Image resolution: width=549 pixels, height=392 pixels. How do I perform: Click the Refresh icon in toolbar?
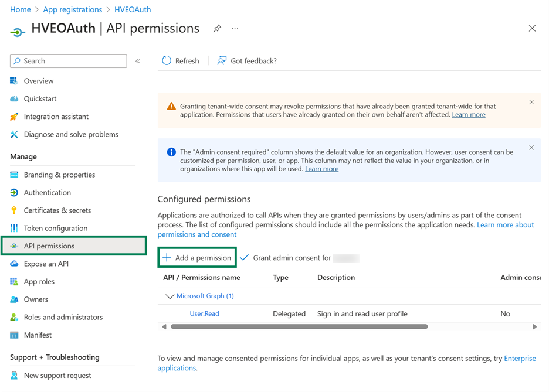[x=167, y=61]
